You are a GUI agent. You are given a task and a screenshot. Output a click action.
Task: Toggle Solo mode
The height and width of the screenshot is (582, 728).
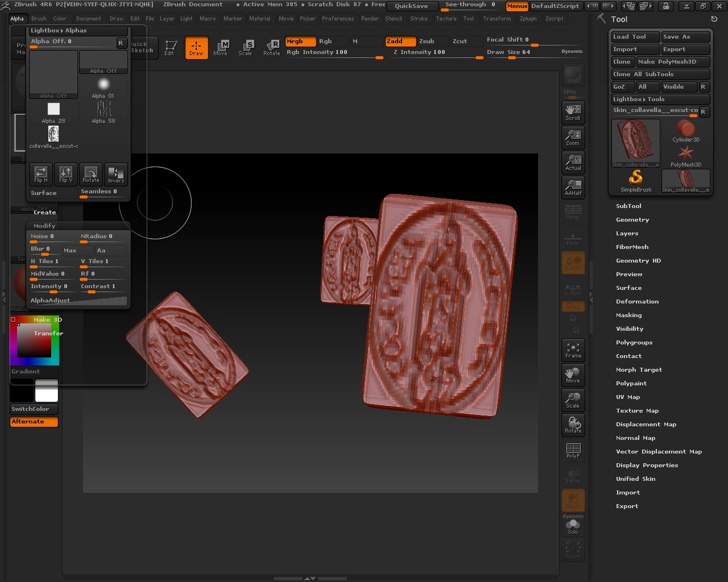point(573,526)
